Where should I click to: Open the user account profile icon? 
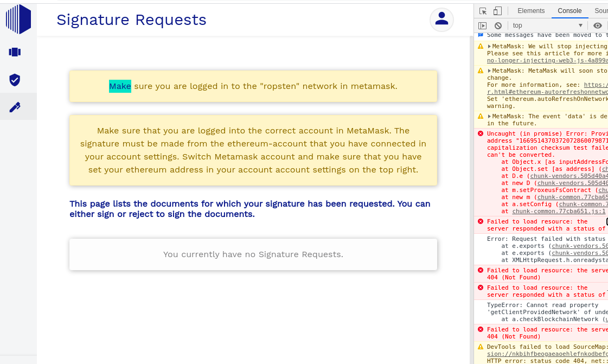[441, 20]
